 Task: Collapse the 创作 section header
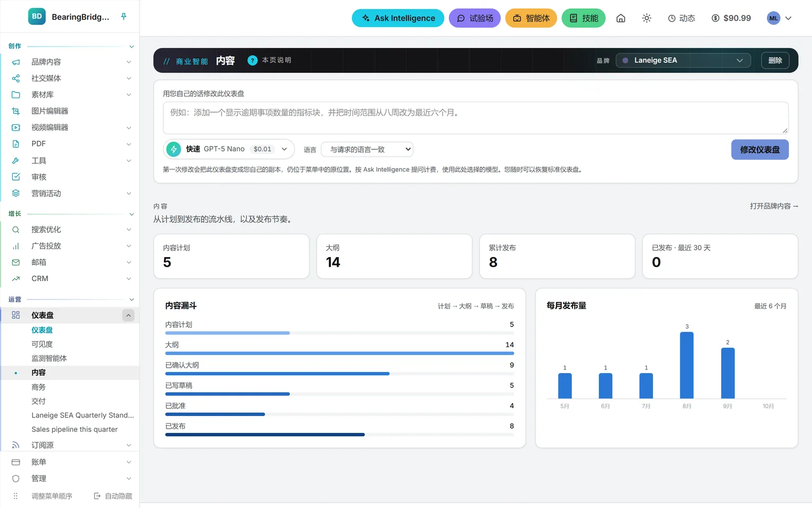[x=71, y=46]
